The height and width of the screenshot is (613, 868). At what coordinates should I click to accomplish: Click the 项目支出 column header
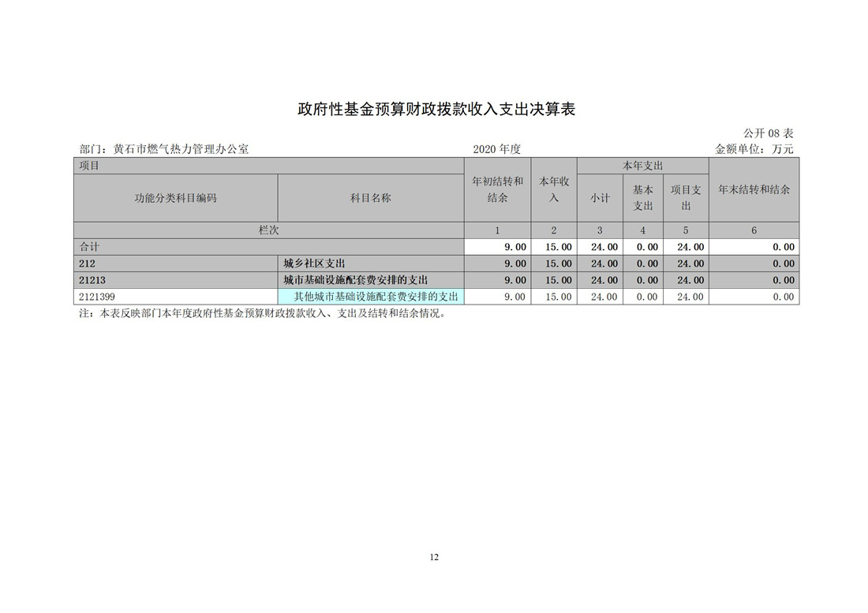686,198
